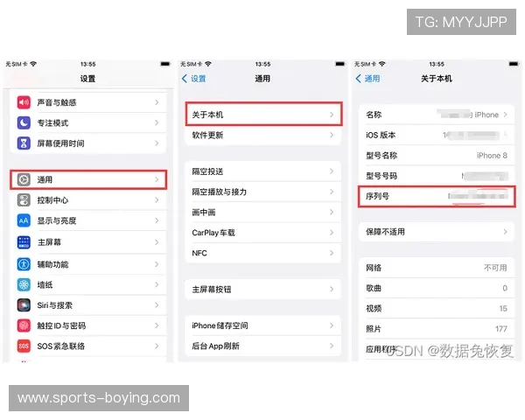
Task: Expand chevron on 主屏幕 row
Action: click(x=157, y=242)
